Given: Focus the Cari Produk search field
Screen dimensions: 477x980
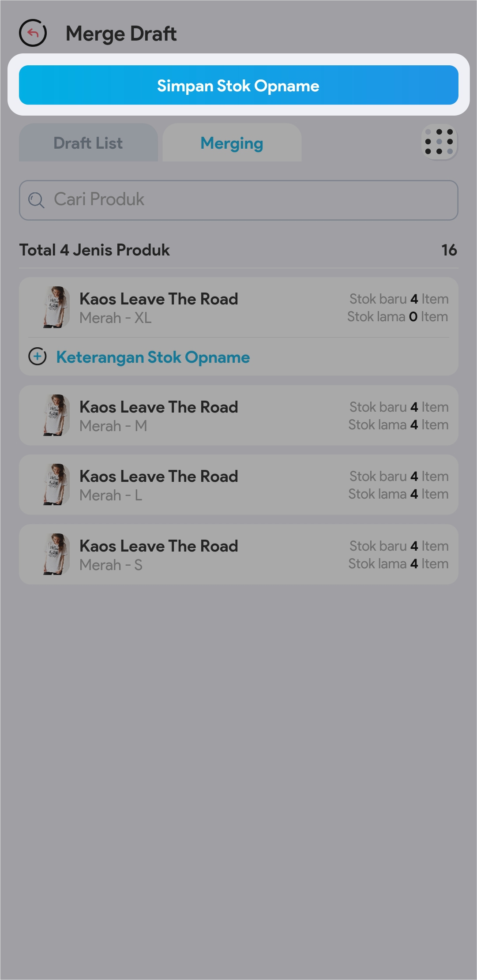Looking at the screenshot, I should [247, 200].
